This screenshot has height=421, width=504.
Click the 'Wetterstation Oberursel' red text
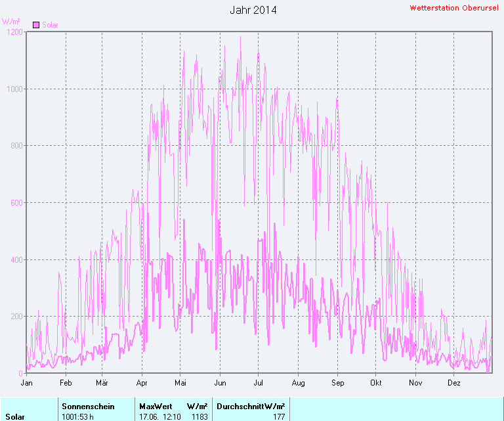click(454, 8)
